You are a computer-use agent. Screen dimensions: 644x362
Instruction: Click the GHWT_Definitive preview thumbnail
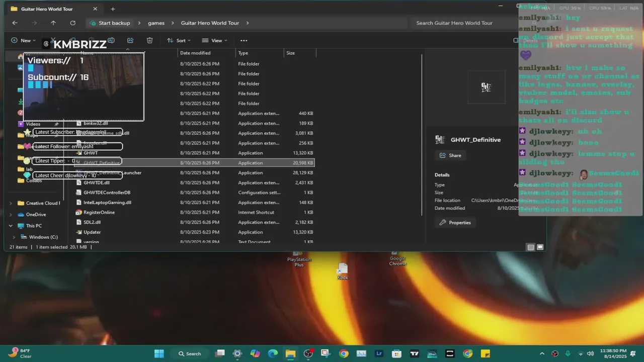coord(486,87)
